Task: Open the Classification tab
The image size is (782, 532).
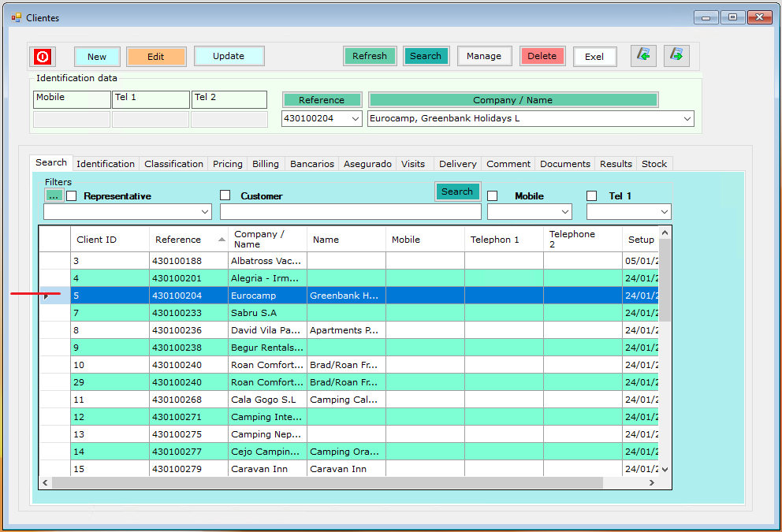Action: coord(173,164)
